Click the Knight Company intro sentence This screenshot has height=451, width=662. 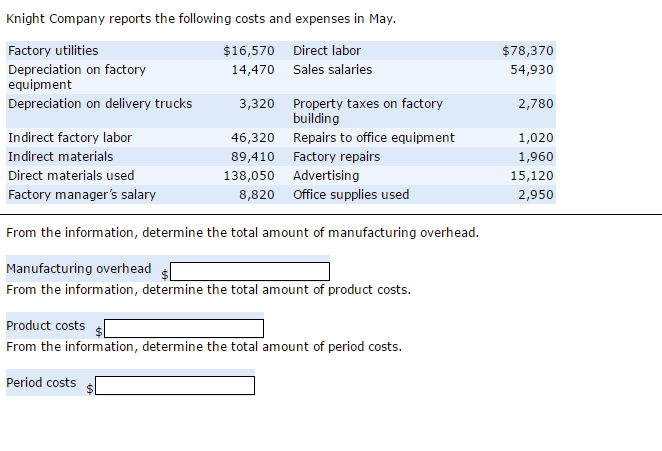point(201,19)
